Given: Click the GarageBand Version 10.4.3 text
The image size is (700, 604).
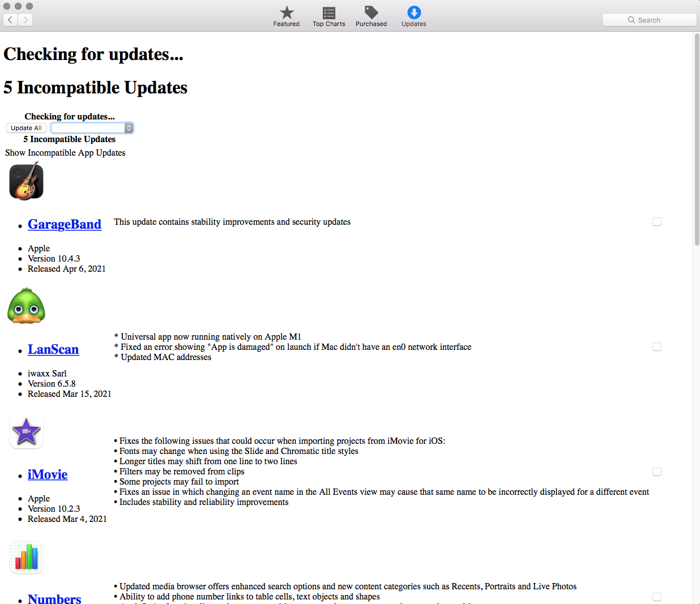Looking at the screenshot, I should pos(54,259).
